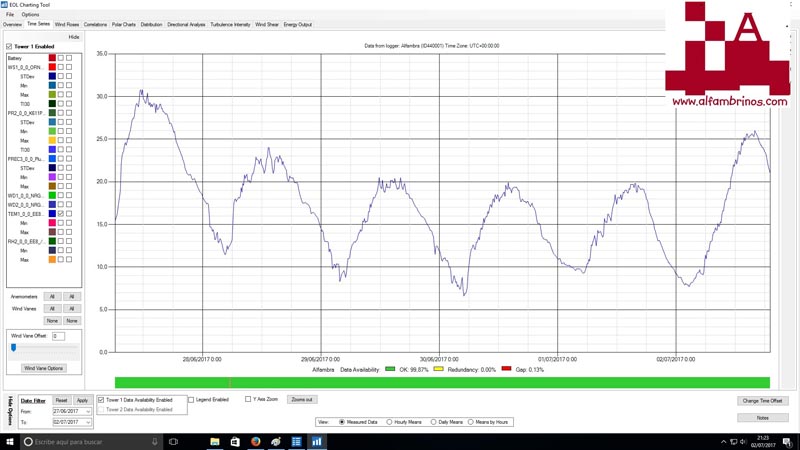
Task: Tick the Y Axis Zoom checkbox
Action: click(x=248, y=399)
